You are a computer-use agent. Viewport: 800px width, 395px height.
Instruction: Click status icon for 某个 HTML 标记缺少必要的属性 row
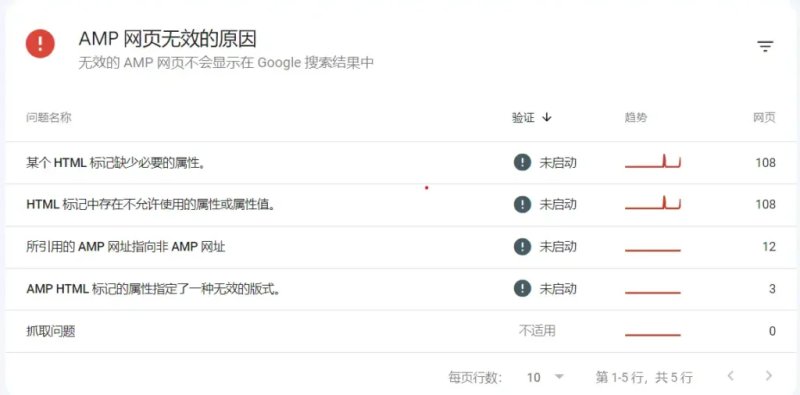point(522,163)
